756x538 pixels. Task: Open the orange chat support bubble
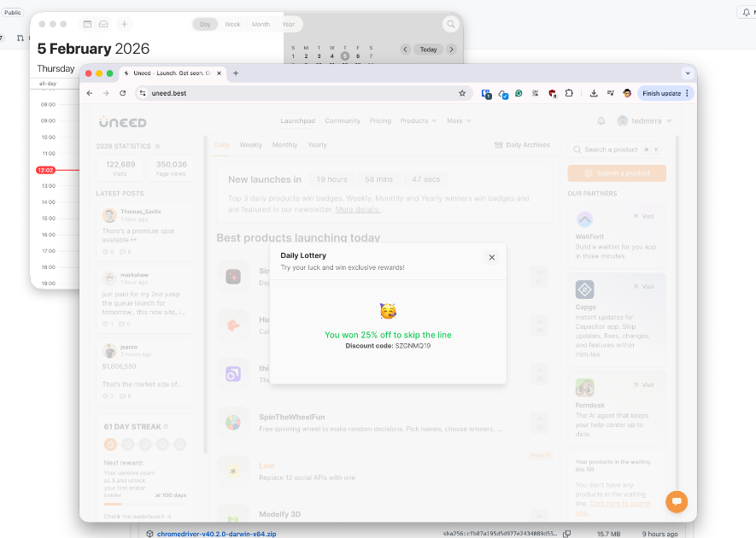pos(676,501)
